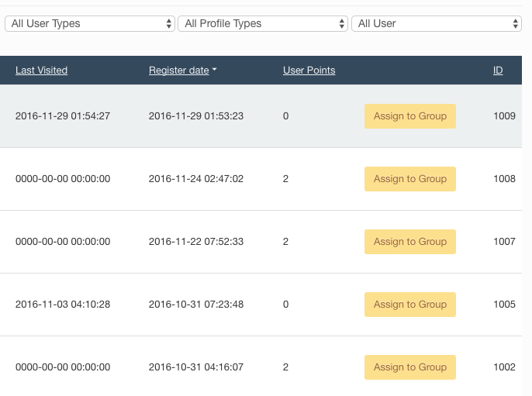Screen dimensions: 532x396
Task: Assign user 1008 to a group
Action: (x=409, y=179)
